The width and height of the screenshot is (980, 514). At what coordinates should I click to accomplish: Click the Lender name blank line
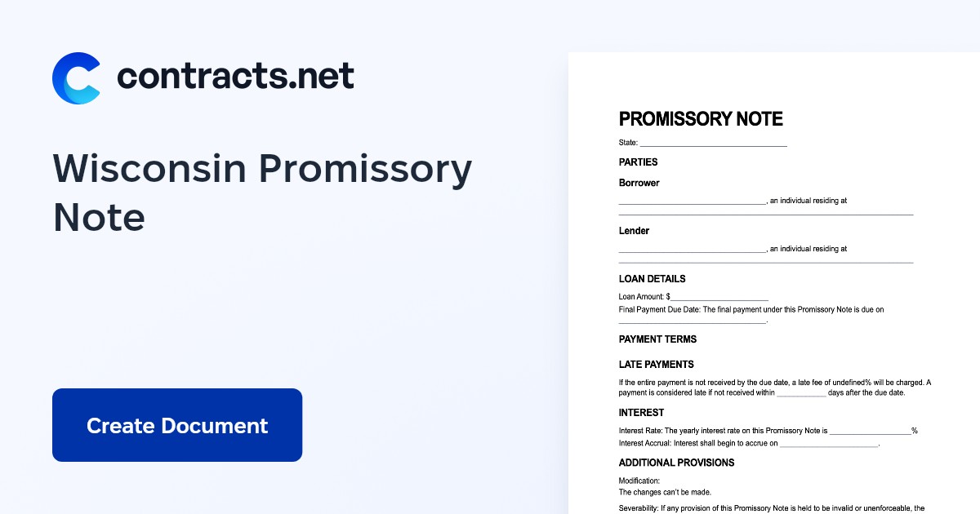[x=693, y=250]
